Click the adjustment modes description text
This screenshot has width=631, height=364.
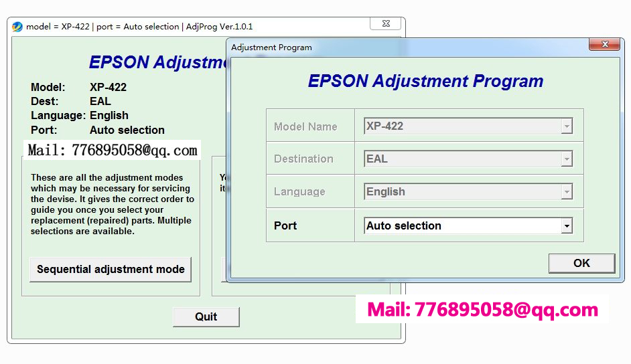(x=113, y=205)
